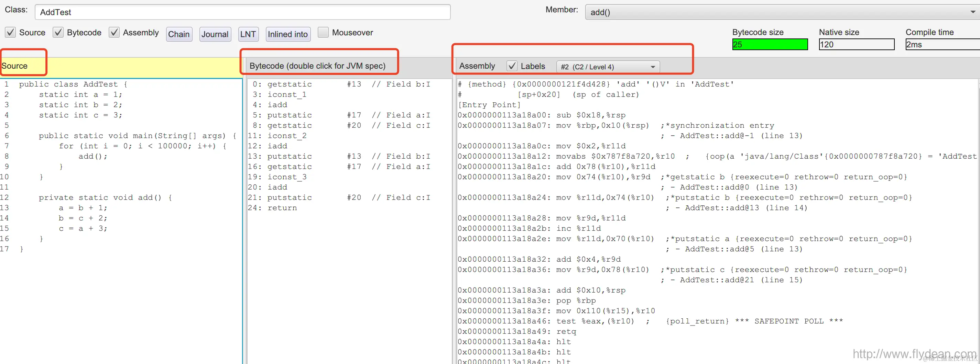Open the Member dropdown showing add()
Image resolution: width=980 pixels, height=364 pixels.
[782, 12]
